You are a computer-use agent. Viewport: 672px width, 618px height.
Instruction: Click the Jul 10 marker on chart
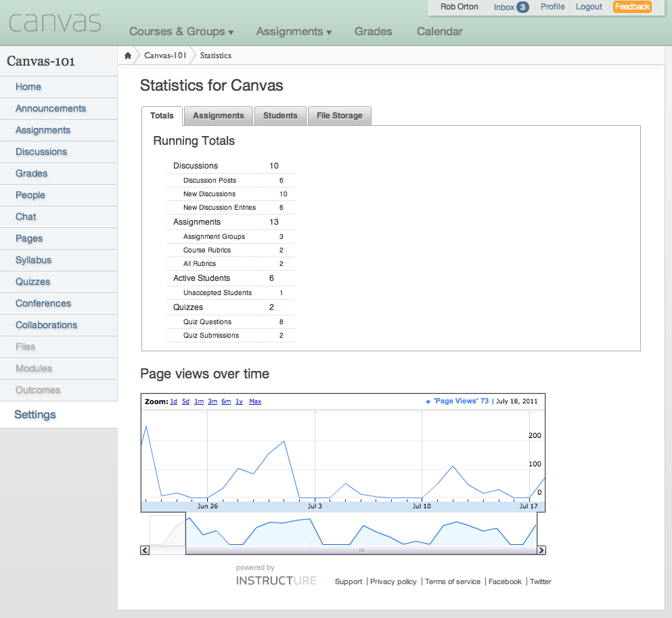click(422, 506)
